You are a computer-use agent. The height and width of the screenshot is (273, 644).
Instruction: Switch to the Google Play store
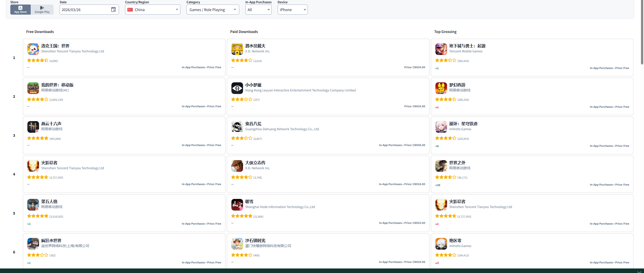click(42, 10)
